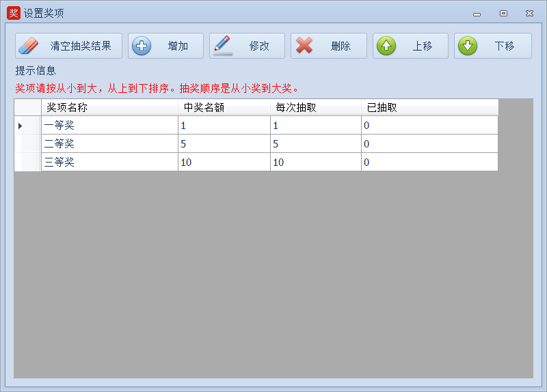Viewport: 547px width, 392px height.
Task: Click the pencil edit icon
Action: [223, 46]
